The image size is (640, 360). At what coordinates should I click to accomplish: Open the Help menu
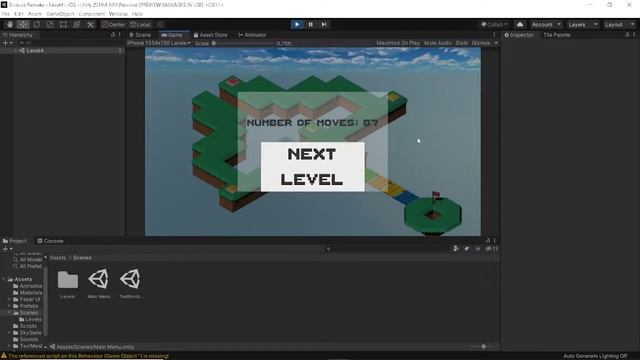[137, 14]
